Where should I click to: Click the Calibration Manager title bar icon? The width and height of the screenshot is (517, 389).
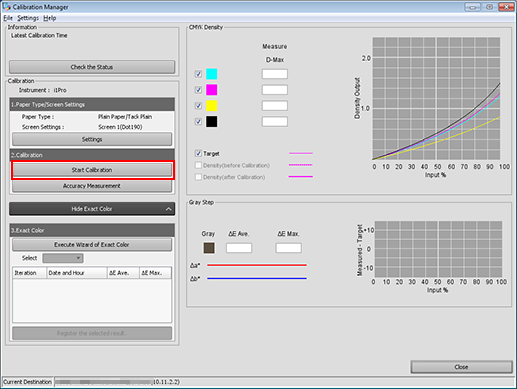6,7
